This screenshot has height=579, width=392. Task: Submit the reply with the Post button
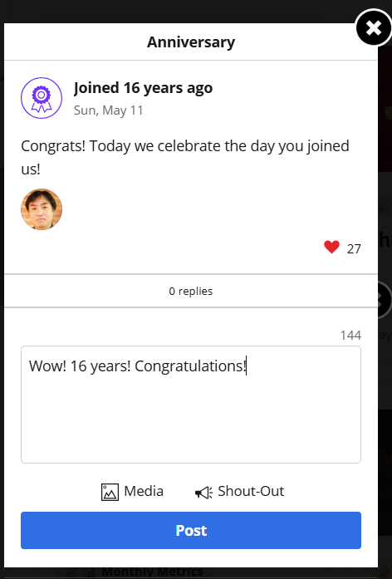point(191,530)
